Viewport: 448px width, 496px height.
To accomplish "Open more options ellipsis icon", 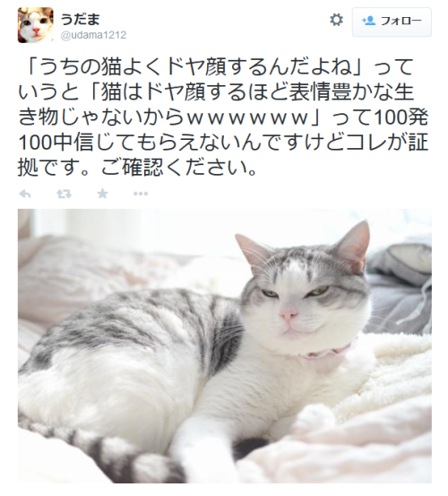I will [x=141, y=194].
